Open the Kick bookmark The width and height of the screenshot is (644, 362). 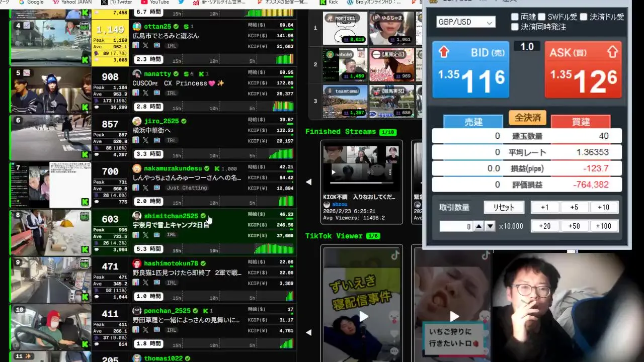tap(329, 2)
